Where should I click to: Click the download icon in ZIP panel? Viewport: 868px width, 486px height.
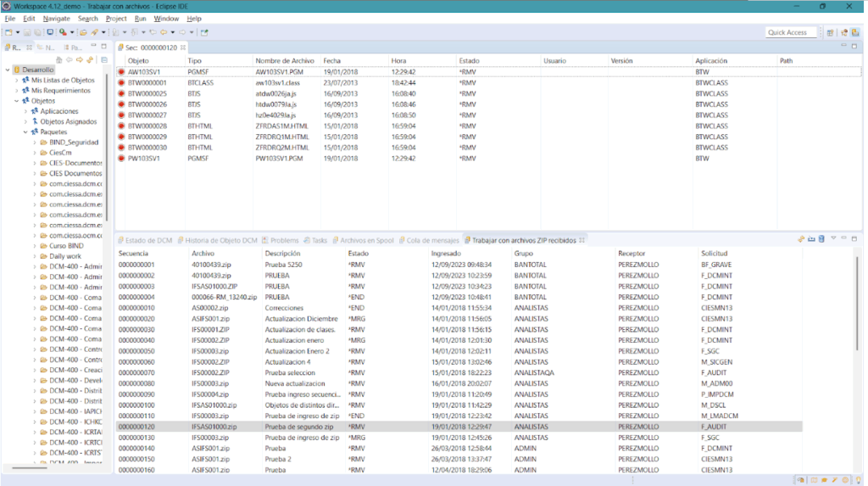[811, 240]
